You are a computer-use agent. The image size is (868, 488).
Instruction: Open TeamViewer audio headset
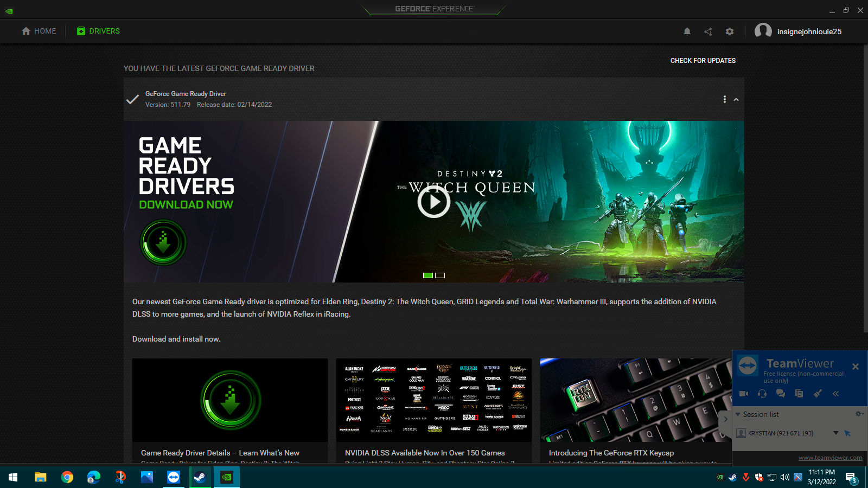pyautogui.click(x=762, y=394)
